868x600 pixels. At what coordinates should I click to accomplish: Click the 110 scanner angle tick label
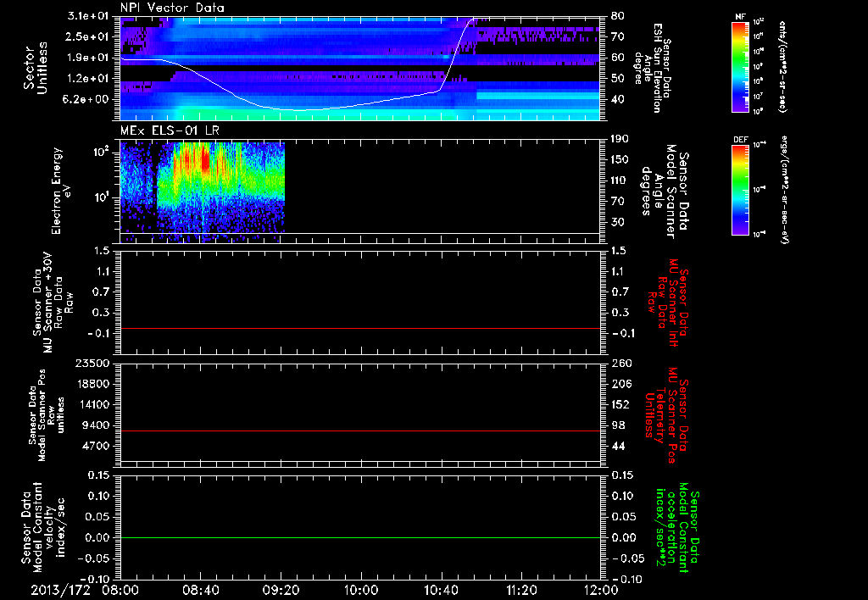coord(620,181)
